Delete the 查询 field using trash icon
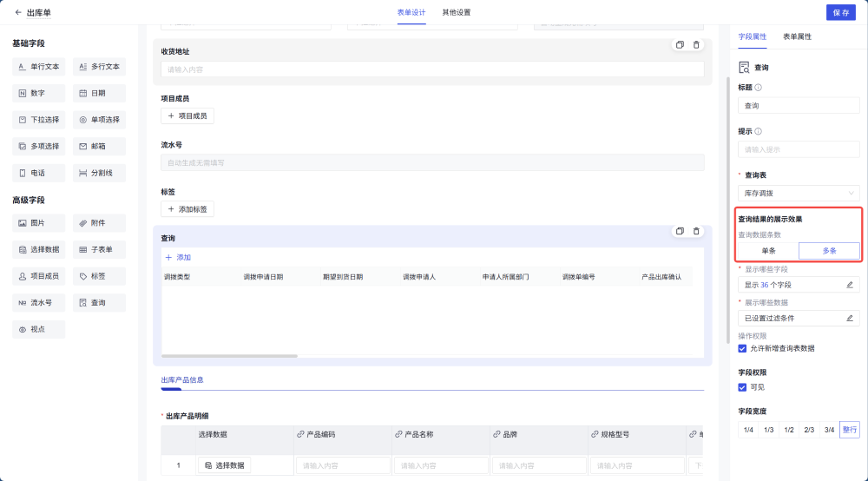The image size is (868, 481). [696, 231]
